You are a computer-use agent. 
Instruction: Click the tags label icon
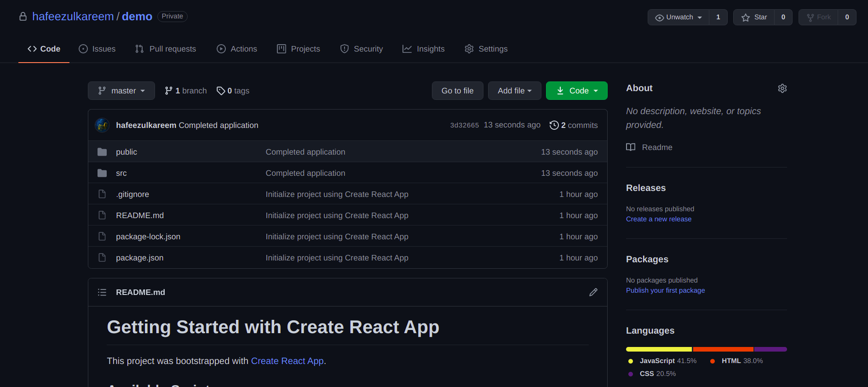click(x=221, y=91)
